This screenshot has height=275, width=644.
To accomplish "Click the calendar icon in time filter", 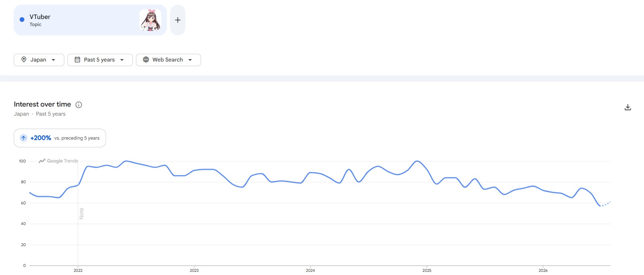I will 77,60.
